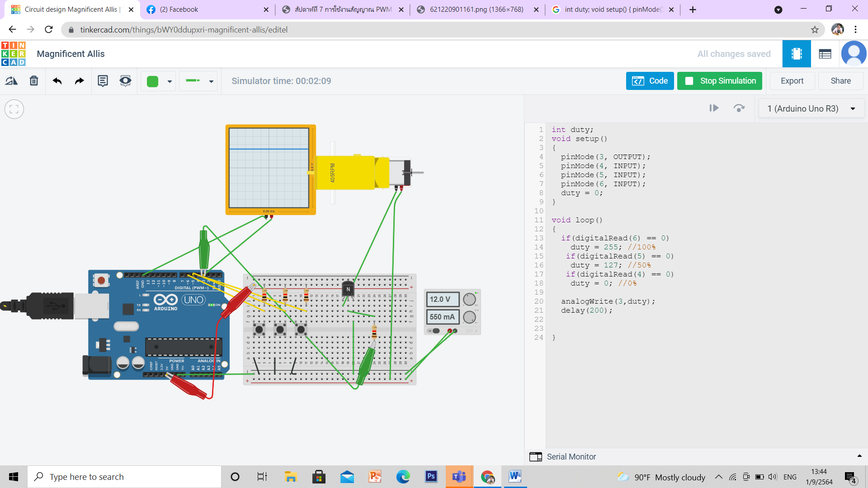The width and height of the screenshot is (868, 488).
Task: Select the NPN transistor on breadboard
Action: (x=348, y=289)
